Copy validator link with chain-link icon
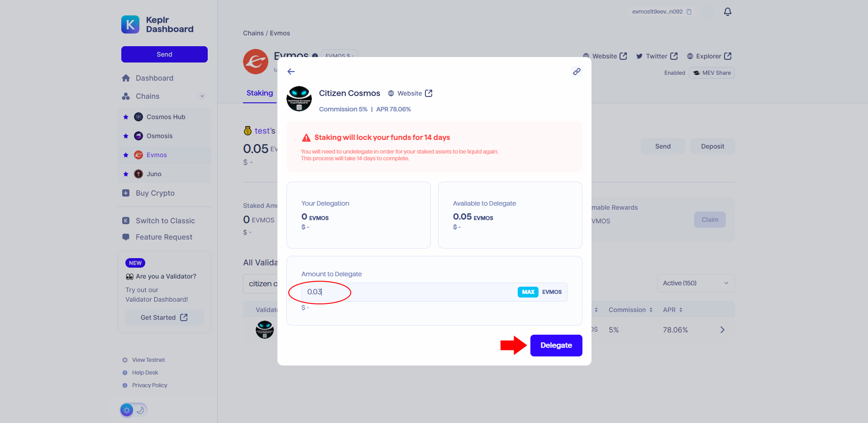The image size is (868, 423). point(577,72)
